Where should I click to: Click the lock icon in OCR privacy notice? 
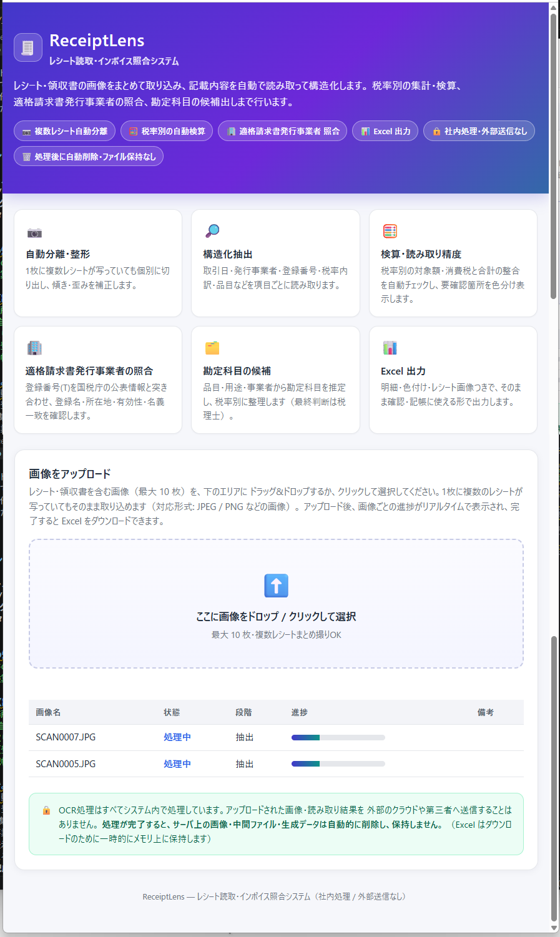[46, 810]
